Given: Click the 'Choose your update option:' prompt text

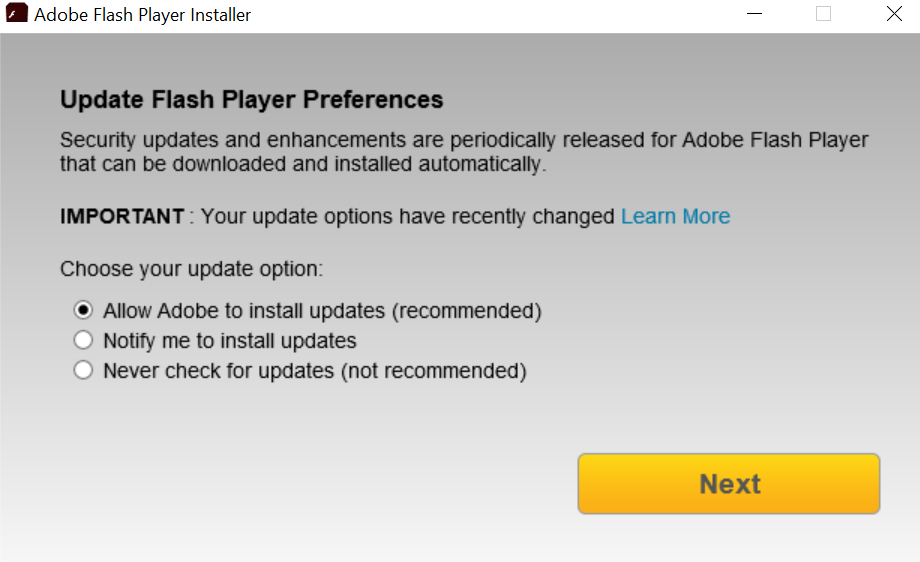Looking at the screenshot, I should (x=191, y=269).
